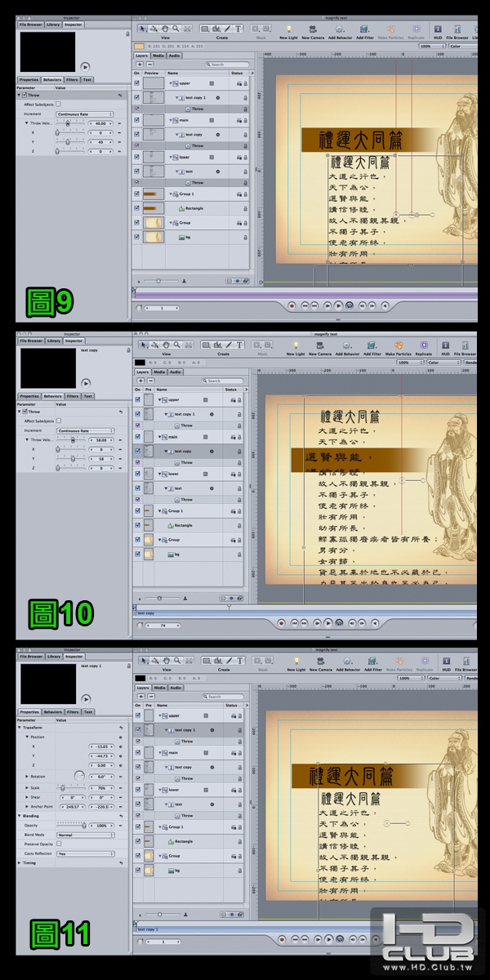Toggle Affect Subobjects checkbox in figure 9 Inspector

[x=59, y=105]
